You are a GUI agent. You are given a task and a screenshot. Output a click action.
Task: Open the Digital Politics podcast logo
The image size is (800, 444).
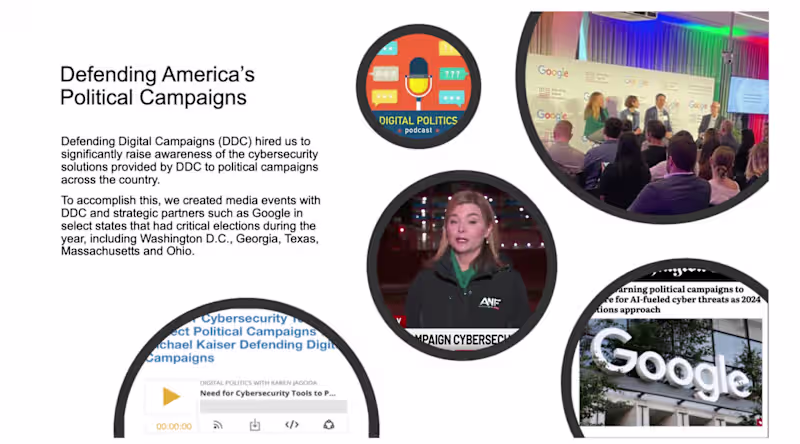tap(418, 86)
